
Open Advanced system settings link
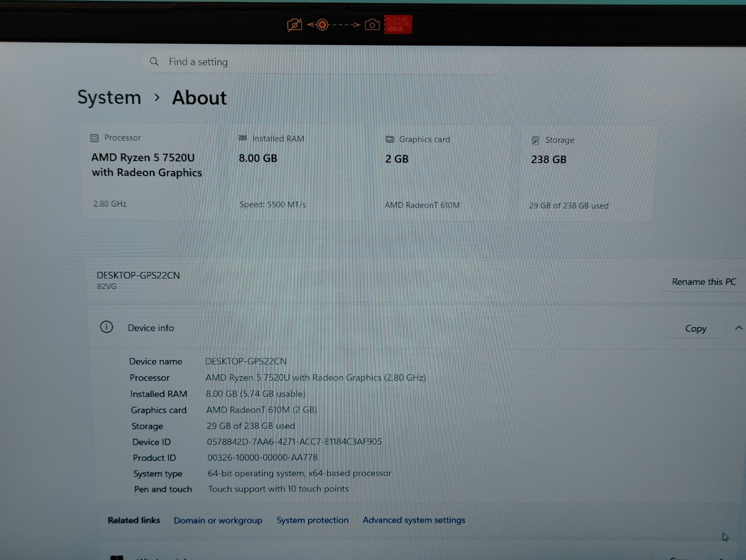coord(414,520)
